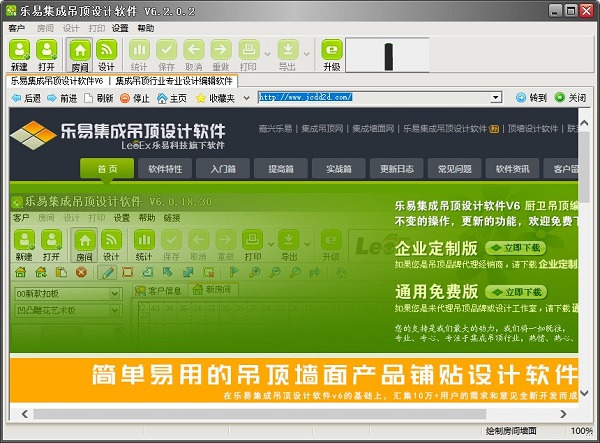The image size is (600, 443).
Task: Click the horizontal scrollbar under the webpage
Action: [x=300, y=413]
